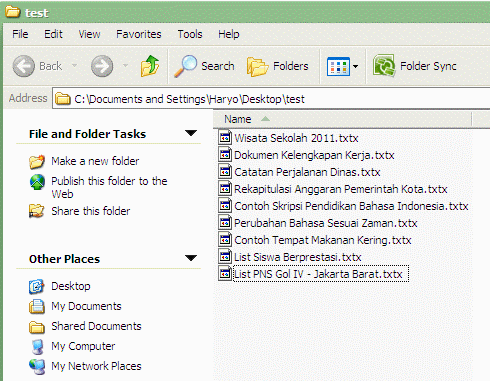The width and height of the screenshot is (490, 381).
Task: Click icon of Rekapitulasi Anggaran Pemerintah Kota.txtx
Action: [x=225, y=188]
